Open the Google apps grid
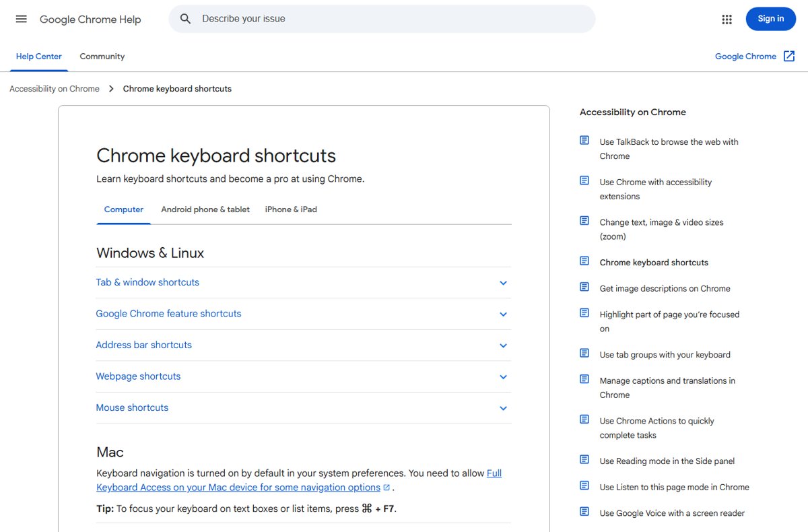Image resolution: width=808 pixels, height=532 pixels. point(727,20)
